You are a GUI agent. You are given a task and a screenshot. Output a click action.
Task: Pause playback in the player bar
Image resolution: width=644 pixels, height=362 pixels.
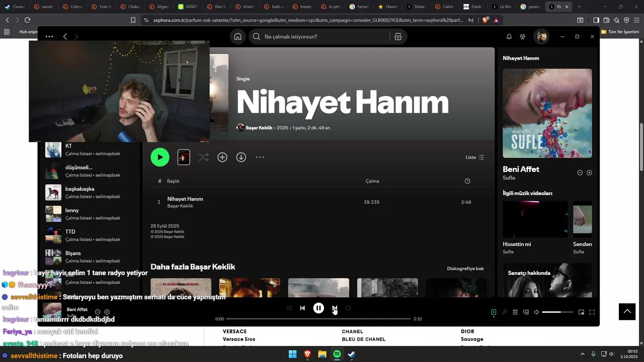coord(318,308)
